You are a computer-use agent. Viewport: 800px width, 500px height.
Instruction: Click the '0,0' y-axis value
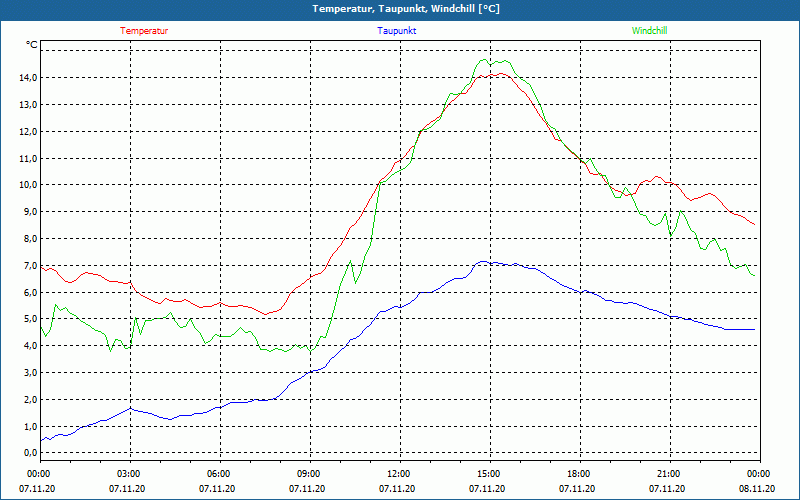point(30,453)
